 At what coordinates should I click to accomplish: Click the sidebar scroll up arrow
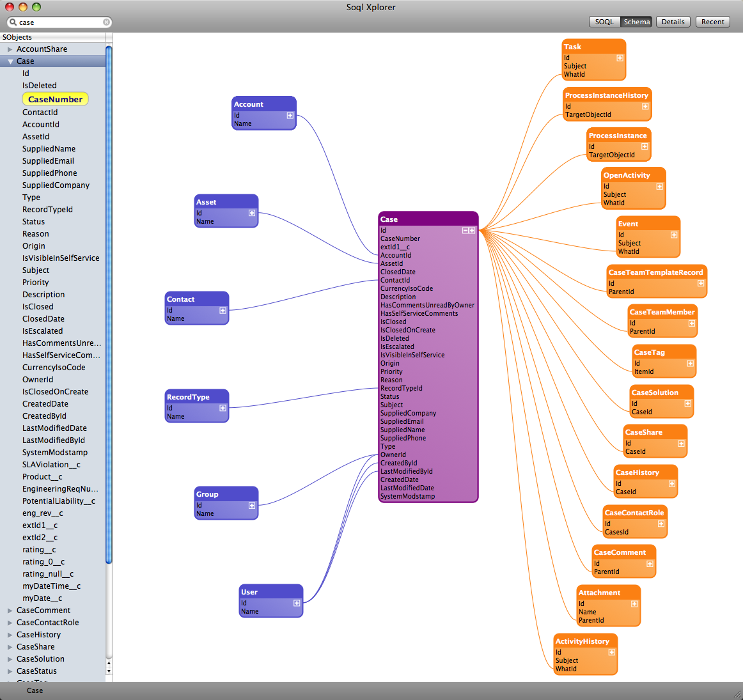tap(109, 663)
